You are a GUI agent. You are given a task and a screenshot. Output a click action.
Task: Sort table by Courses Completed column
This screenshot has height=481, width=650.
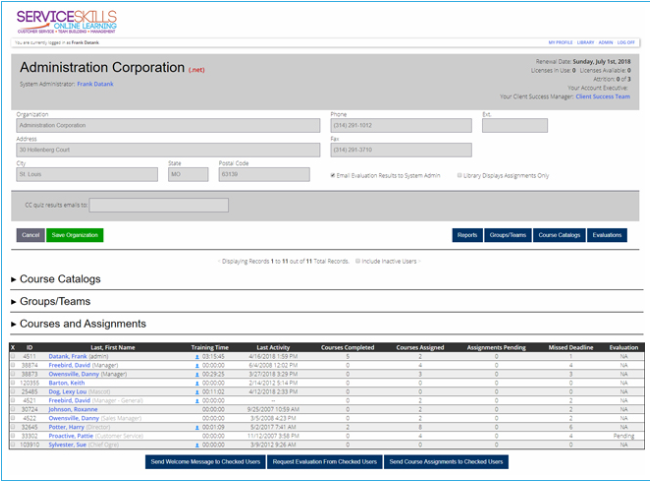[347, 347]
